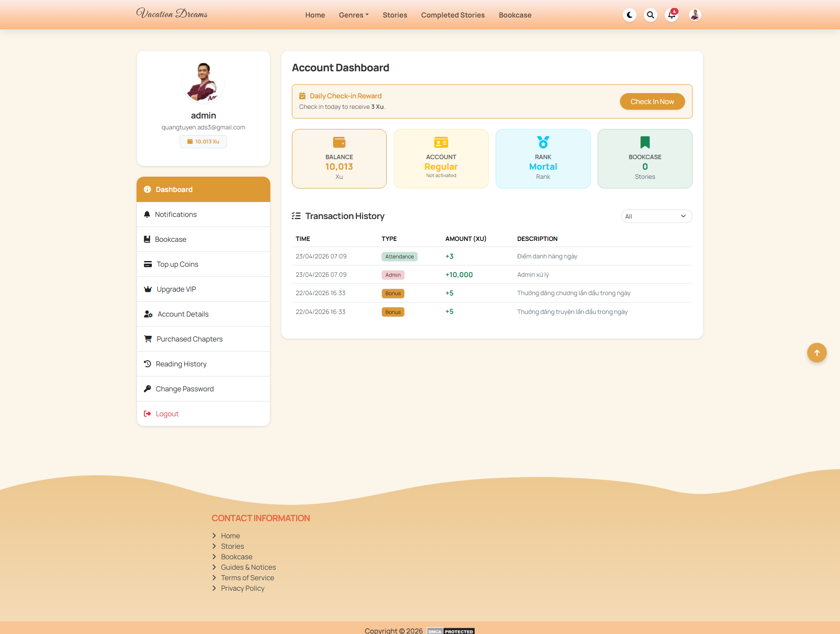Image resolution: width=840 pixels, height=634 pixels.
Task: Click the wallet icon in Balance card
Action: (x=339, y=142)
